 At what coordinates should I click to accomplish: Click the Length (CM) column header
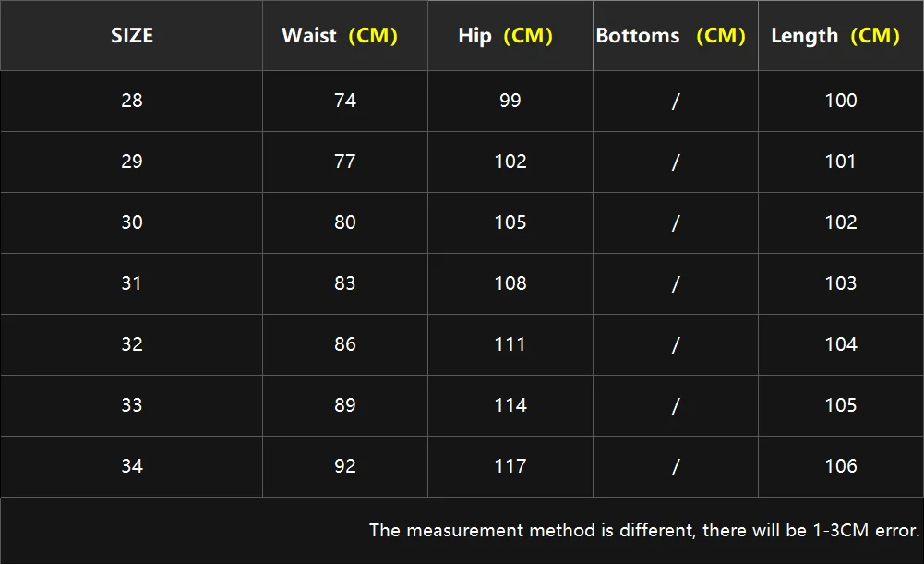point(835,36)
